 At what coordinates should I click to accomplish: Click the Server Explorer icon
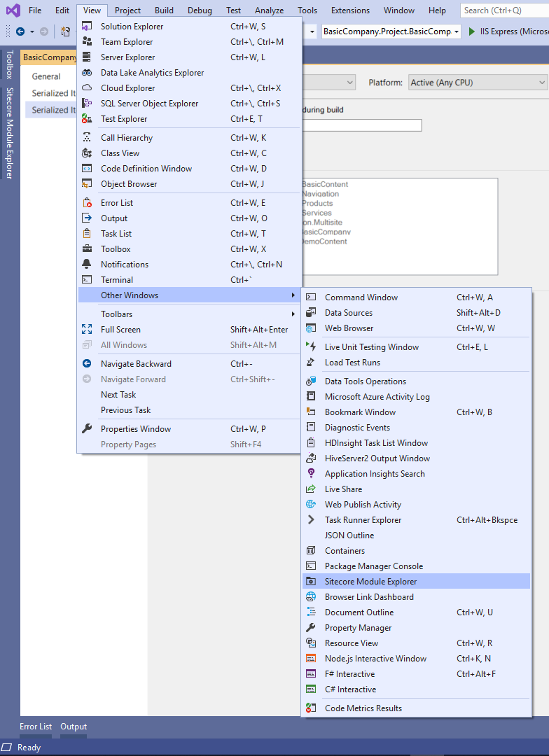(87, 57)
